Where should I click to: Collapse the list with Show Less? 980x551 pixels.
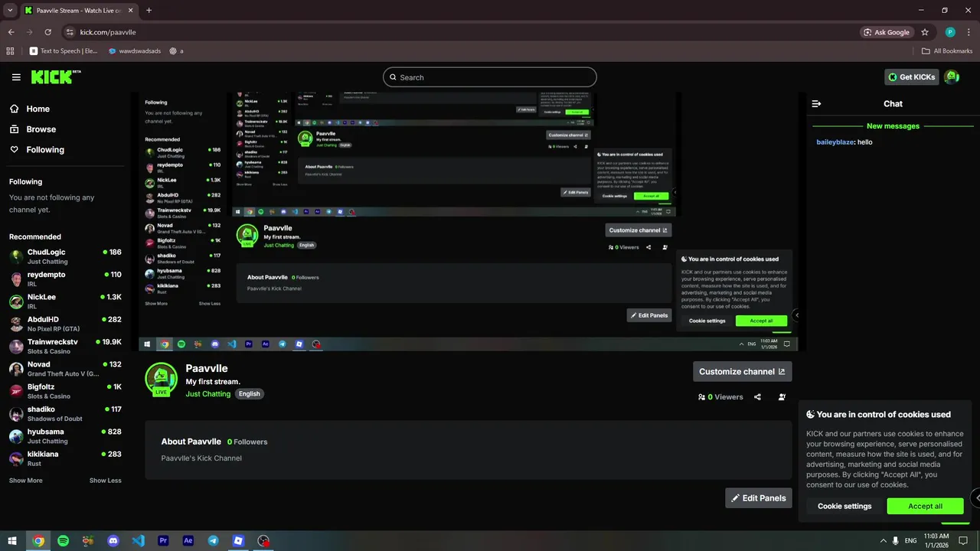coord(105,481)
